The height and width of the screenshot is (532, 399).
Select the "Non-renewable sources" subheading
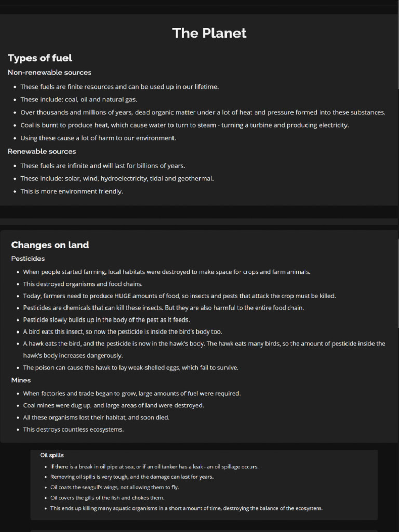pyautogui.click(x=49, y=73)
